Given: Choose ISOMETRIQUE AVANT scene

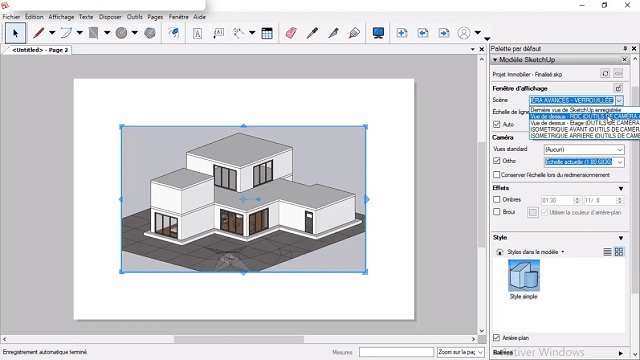Looking at the screenshot, I should point(584,129).
